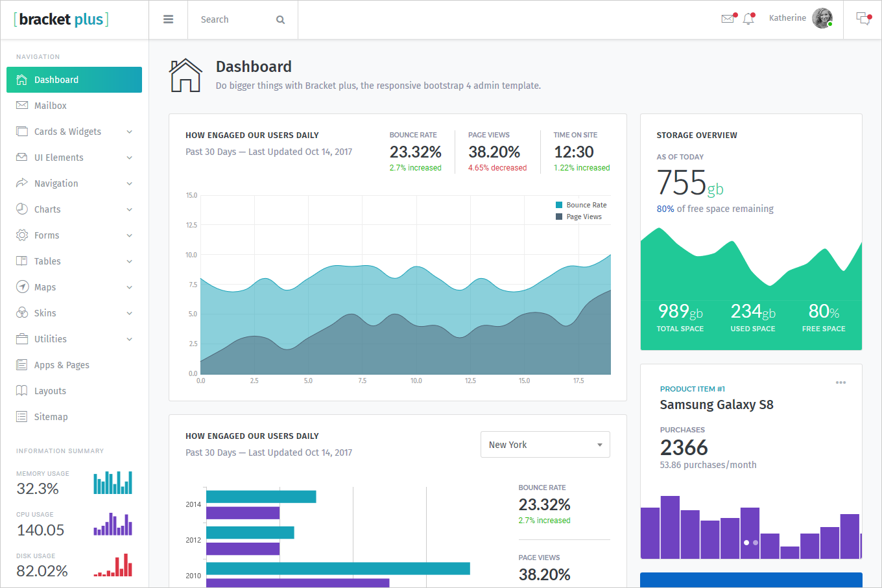
Task: Click Katherine's profile avatar
Action: [822, 18]
